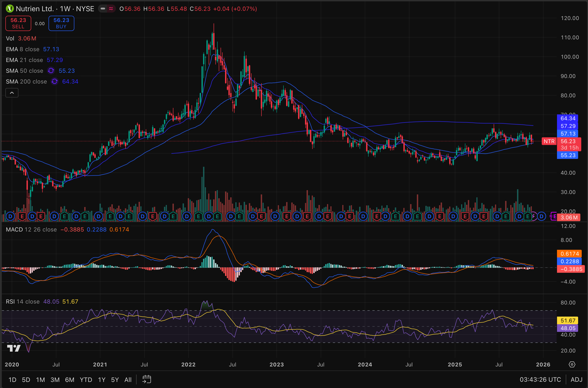Screen dimensions: 588x388
Task: Click the red NTR price label on axis
Action: pyautogui.click(x=549, y=141)
